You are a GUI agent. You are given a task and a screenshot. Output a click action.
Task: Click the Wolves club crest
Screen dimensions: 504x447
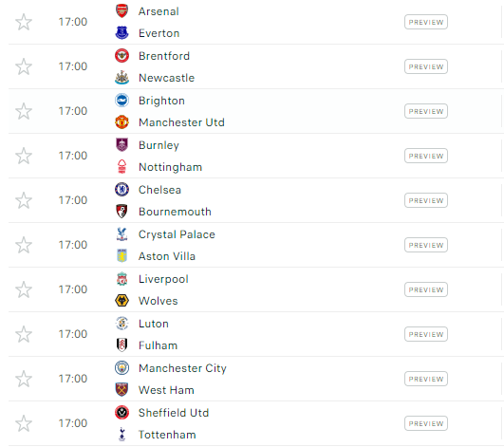click(121, 301)
